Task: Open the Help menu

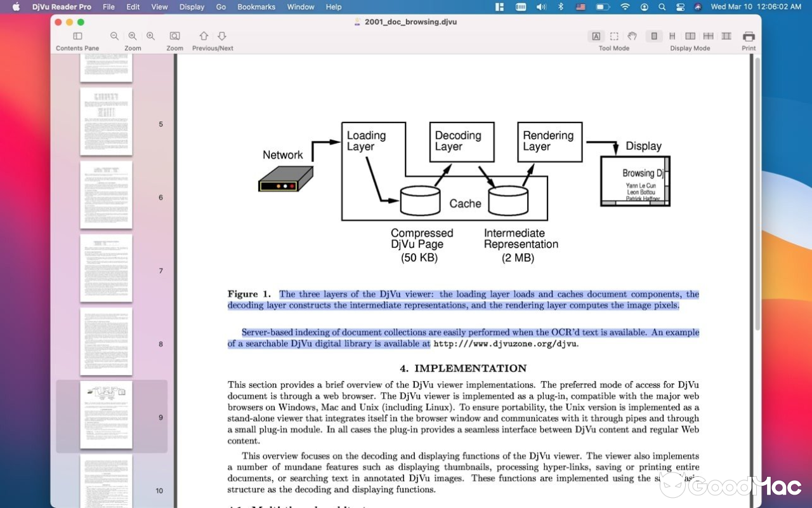Action: pyautogui.click(x=334, y=7)
